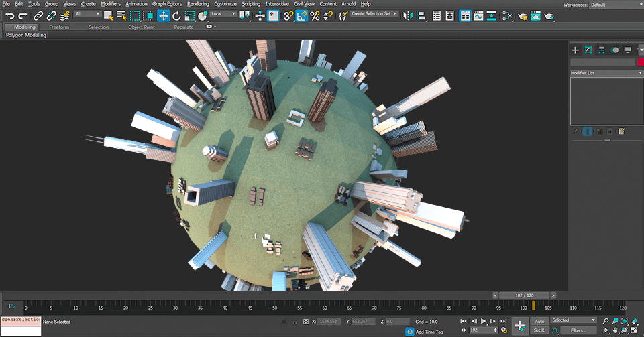Open the Local reference coordinate dropdown

coord(224,14)
